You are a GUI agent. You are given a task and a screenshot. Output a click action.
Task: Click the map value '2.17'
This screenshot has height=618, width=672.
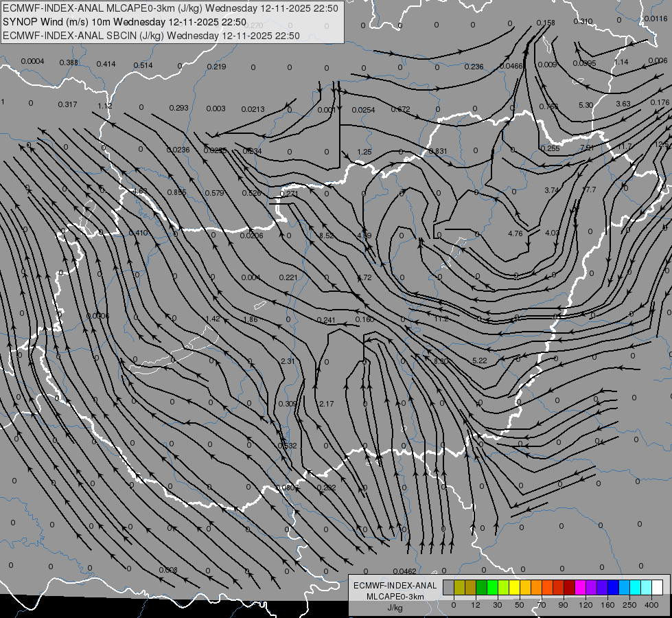click(x=326, y=404)
